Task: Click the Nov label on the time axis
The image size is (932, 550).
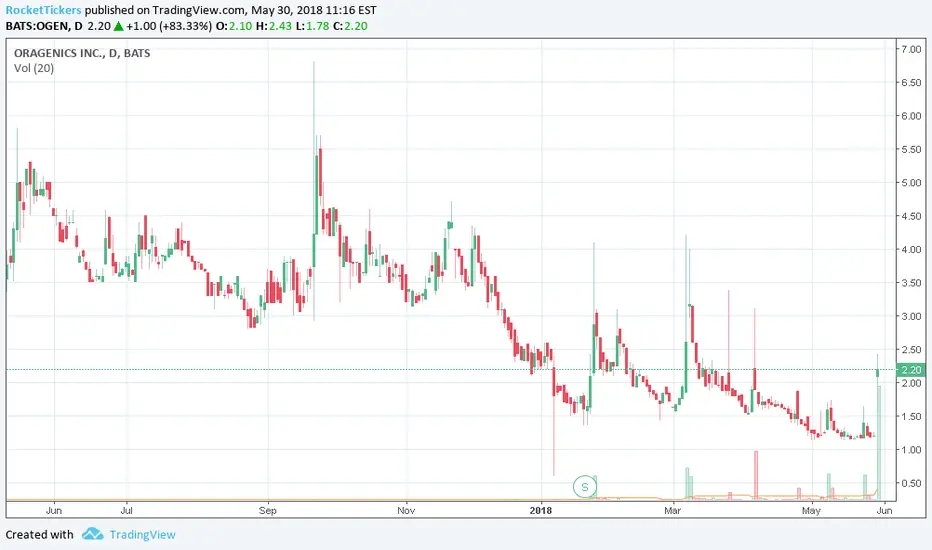Action: [x=406, y=510]
